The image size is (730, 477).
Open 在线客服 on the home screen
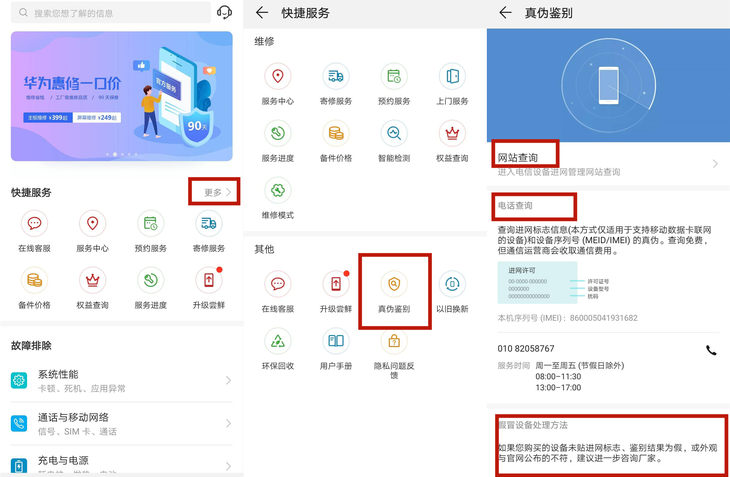pyautogui.click(x=34, y=231)
